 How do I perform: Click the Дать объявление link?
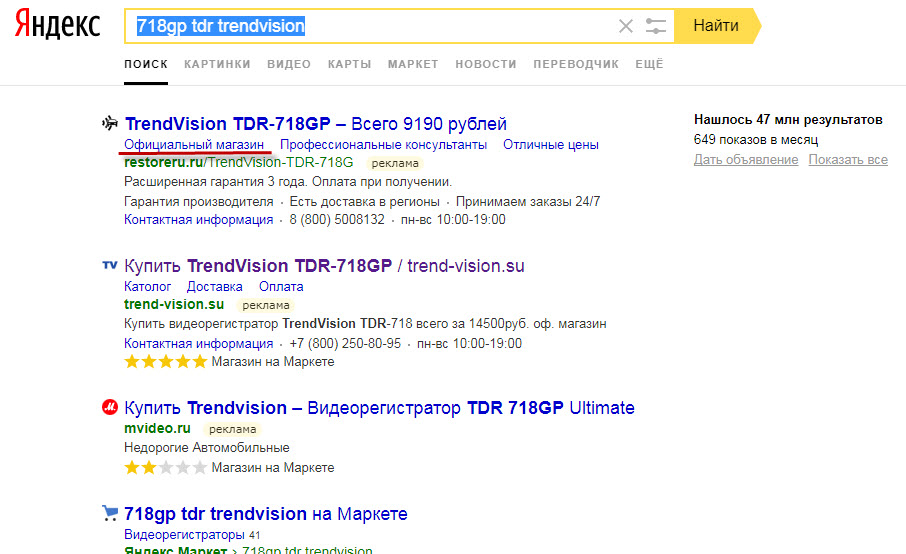coord(746,160)
